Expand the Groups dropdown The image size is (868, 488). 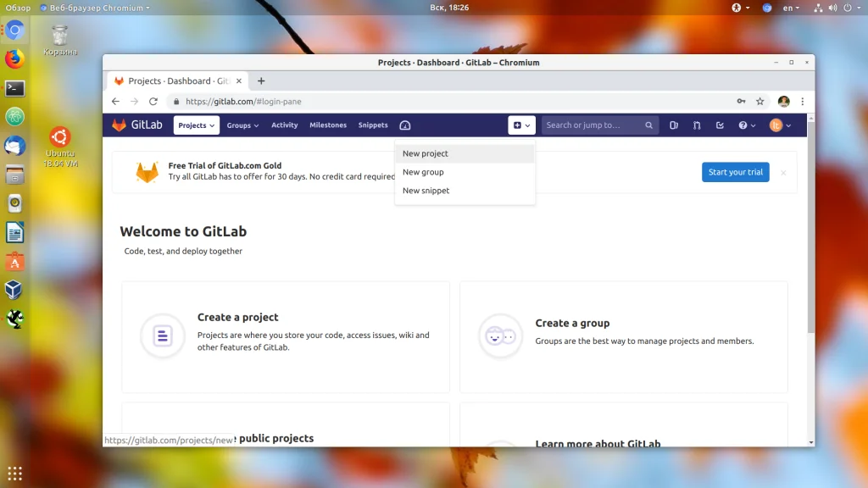242,125
